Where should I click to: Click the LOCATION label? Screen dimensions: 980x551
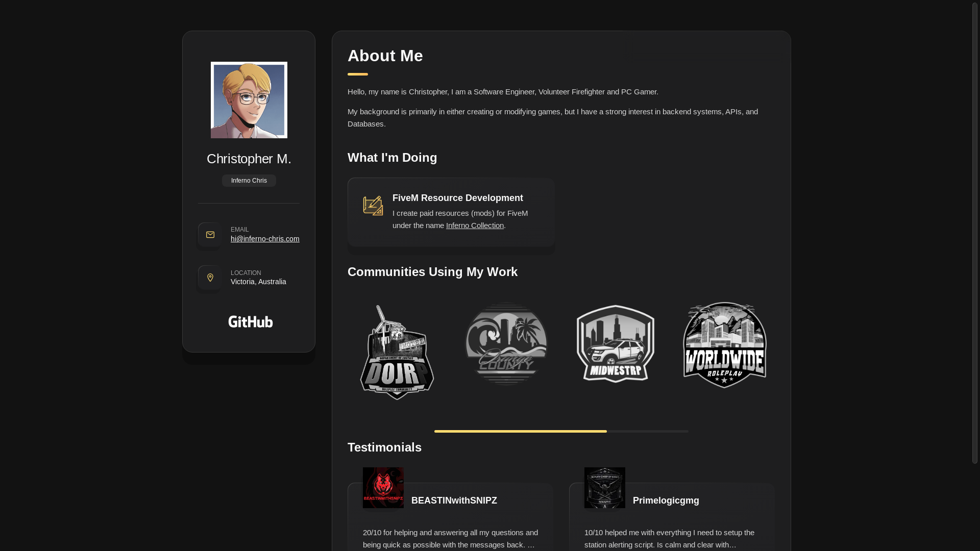pos(246,273)
